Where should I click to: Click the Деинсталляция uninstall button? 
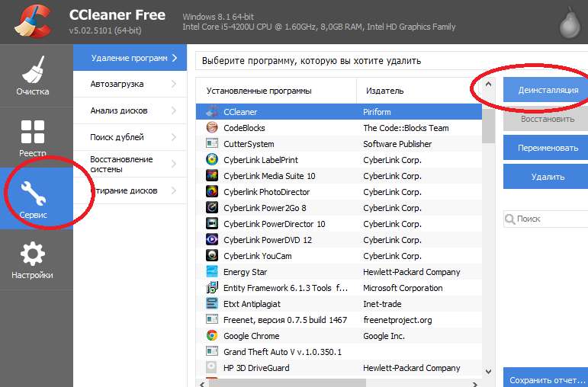click(545, 90)
